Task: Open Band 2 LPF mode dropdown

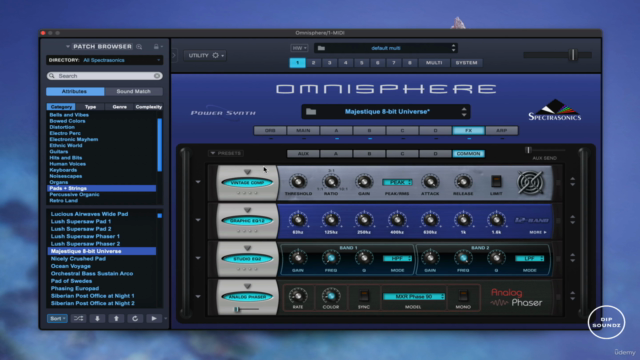Action: [x=529, y=259]
